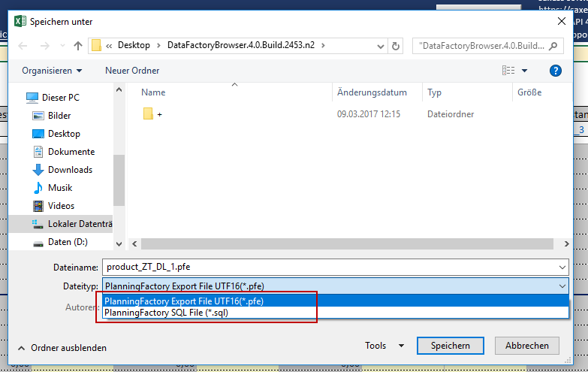Choose PlanningFactory SQL File (*.sql) option

click(166, 313)
